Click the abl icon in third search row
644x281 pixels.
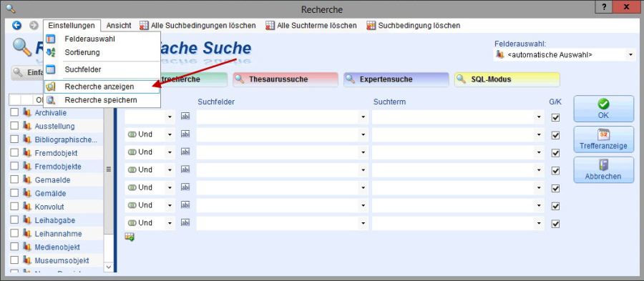pyautogui.click(x=185, y=152)
